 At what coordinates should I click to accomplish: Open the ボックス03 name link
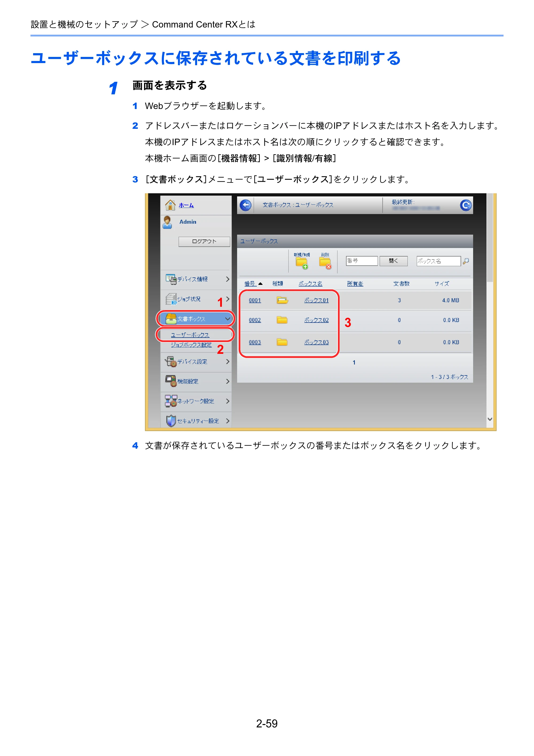click(316, 342)
